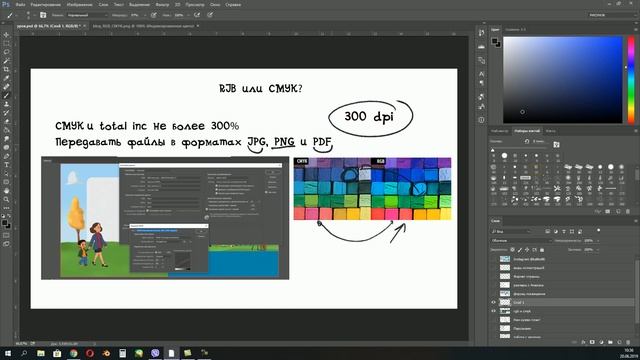Toggle pressure for opacity button
The image size is (640, 360).
154,15
